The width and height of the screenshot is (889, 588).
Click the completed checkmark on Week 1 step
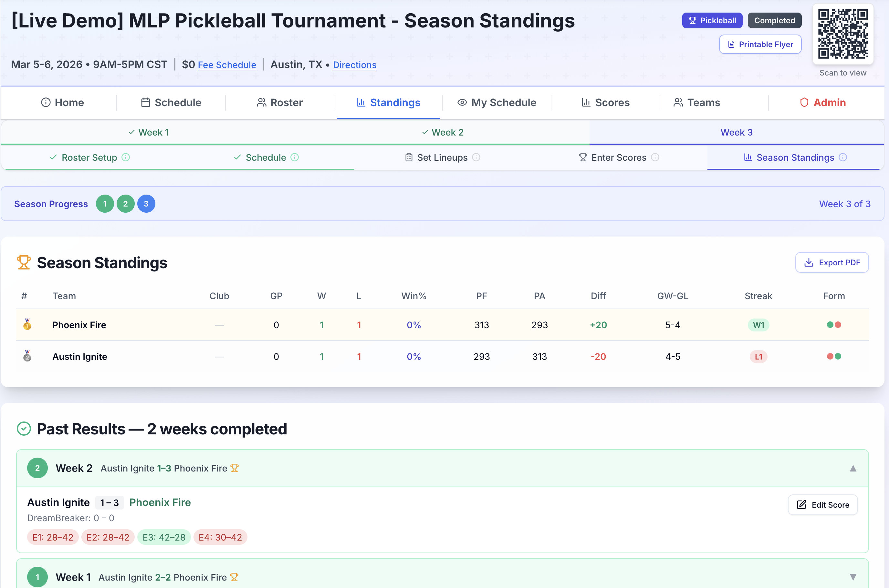coord(131,132)
